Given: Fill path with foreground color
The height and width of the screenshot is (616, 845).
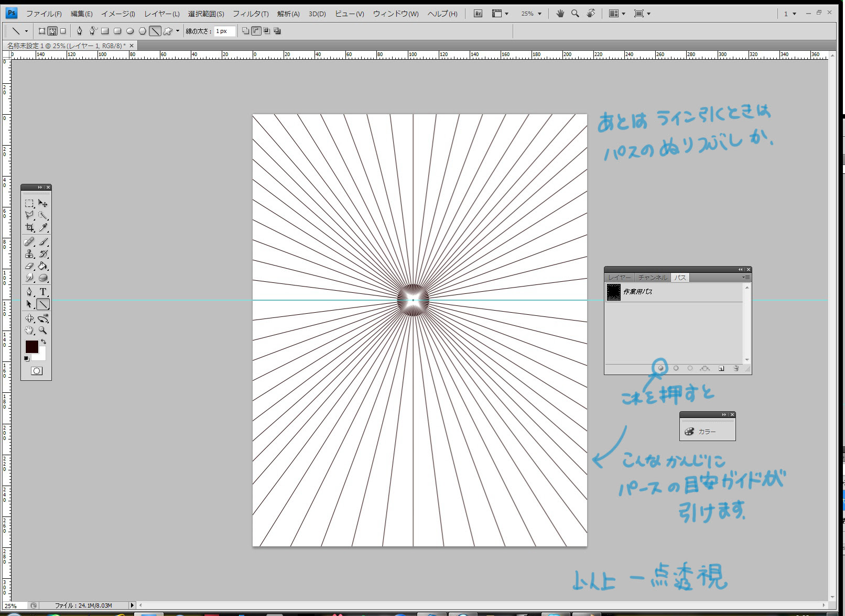Looking at the screenshot, I should click(661, 368).
